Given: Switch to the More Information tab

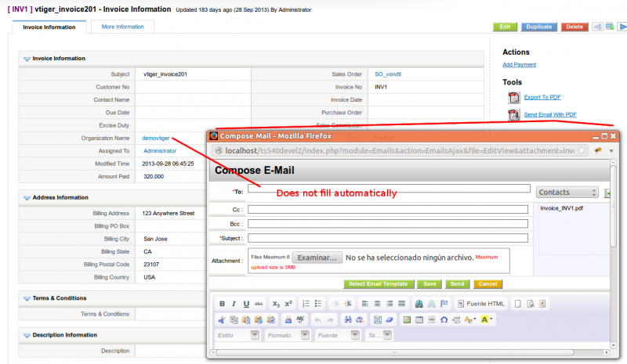Looking at the screenshot, I should (x=122, y=27).
